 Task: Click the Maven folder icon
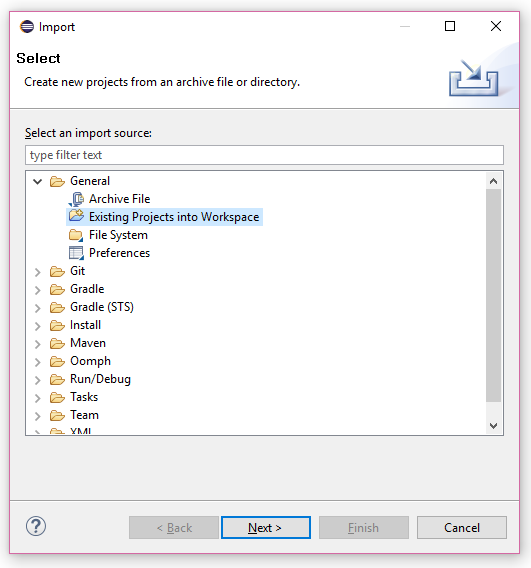[57, 343]
